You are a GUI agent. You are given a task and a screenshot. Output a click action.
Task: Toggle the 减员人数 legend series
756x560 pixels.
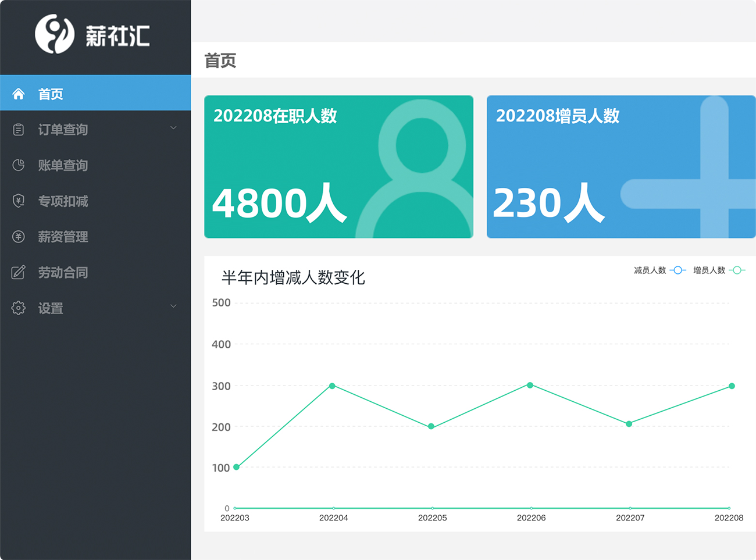click(659, 270)
